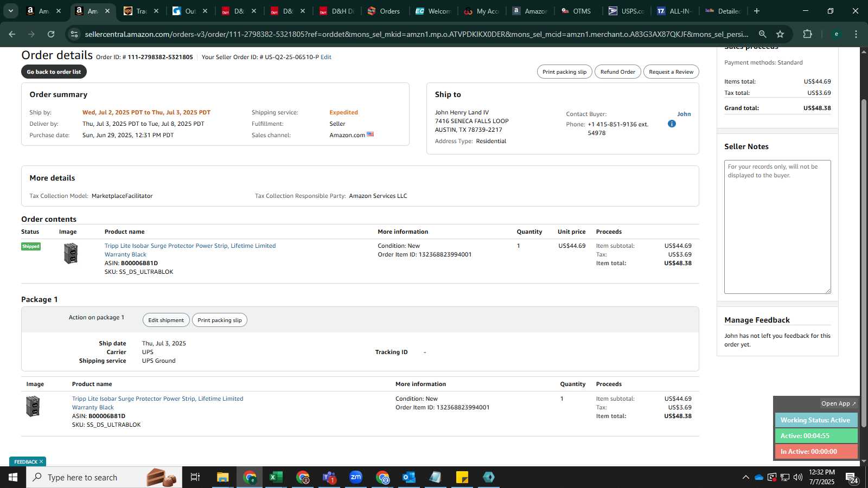
Task: Click the OneDrive cloud icon in tray
Action: (759, 477)
